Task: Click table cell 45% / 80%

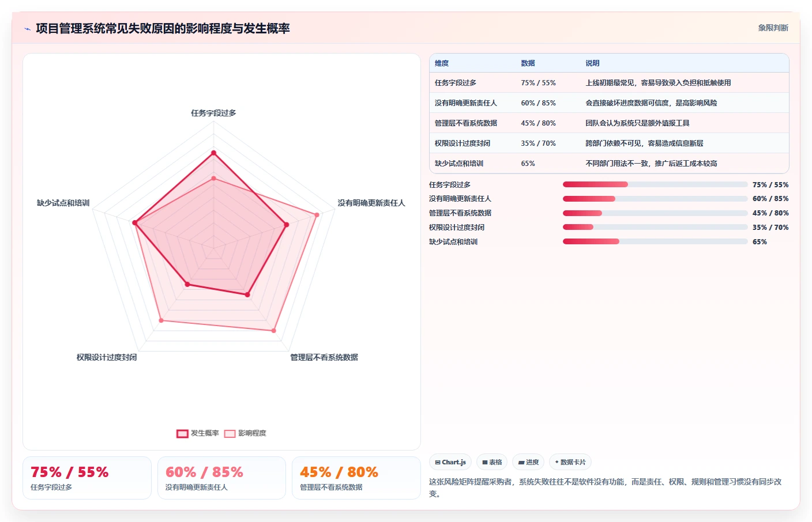Action: tap(538, 123)
